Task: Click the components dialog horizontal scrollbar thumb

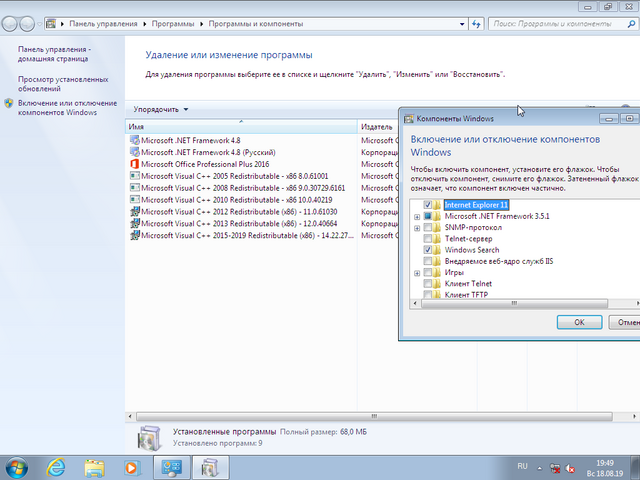Action: [x=514, y=303]
